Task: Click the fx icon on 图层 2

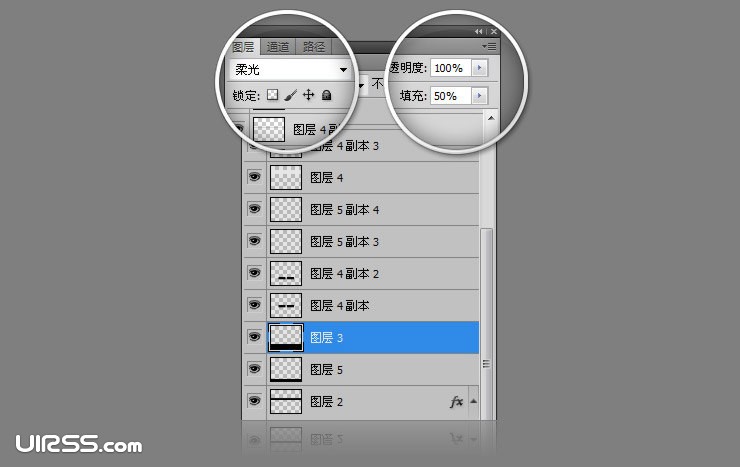Action: tap(456, 401)
